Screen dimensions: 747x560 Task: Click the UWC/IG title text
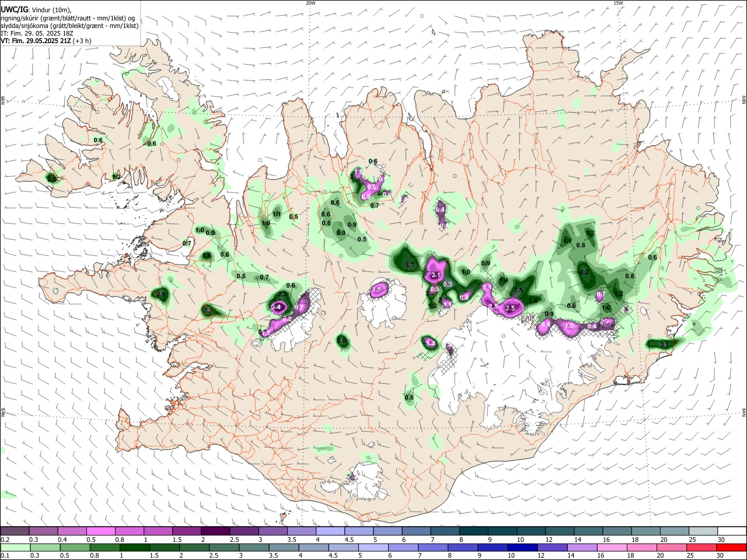(14, 9)
